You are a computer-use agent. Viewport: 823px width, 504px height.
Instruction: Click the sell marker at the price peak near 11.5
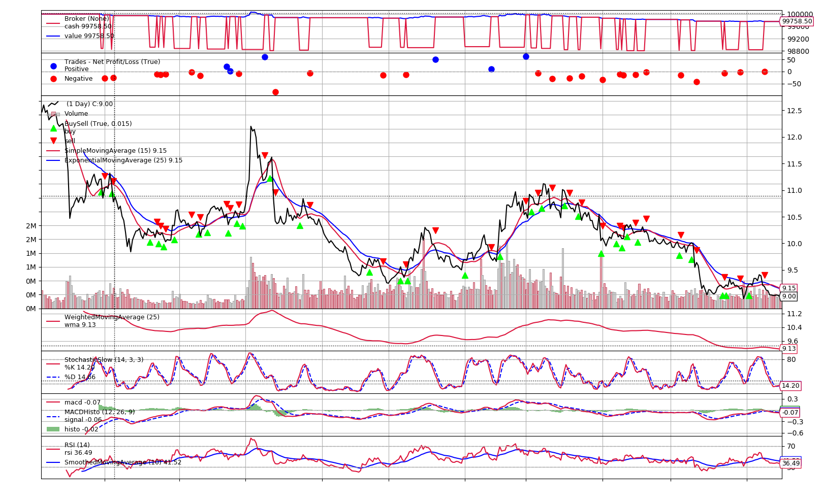pos(265,155)
